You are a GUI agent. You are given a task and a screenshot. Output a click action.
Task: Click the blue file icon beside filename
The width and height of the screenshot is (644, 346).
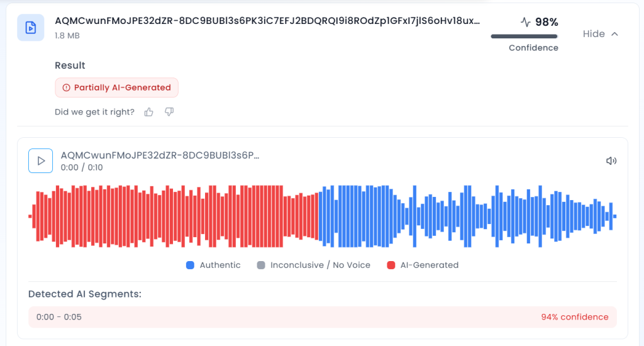[31, 28]
